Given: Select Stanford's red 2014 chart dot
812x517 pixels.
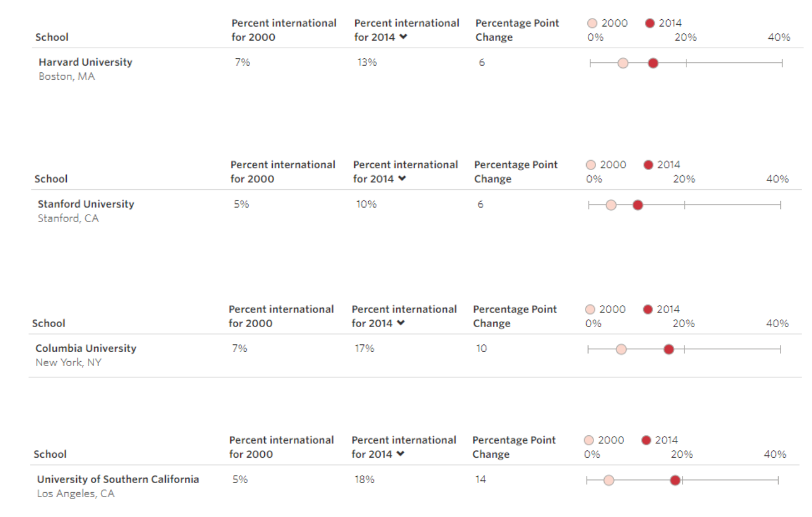Looking at the screenshot, I should pos(637,205).
